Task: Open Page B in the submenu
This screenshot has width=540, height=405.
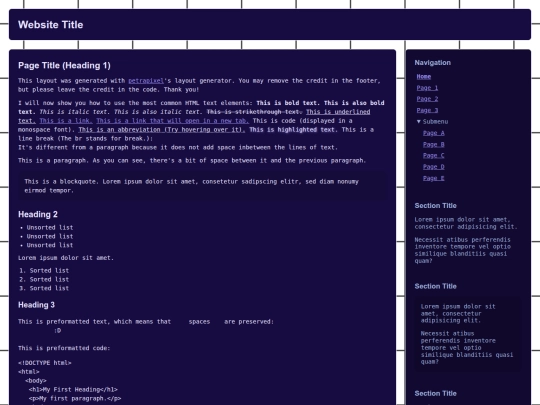Action: 434,144
